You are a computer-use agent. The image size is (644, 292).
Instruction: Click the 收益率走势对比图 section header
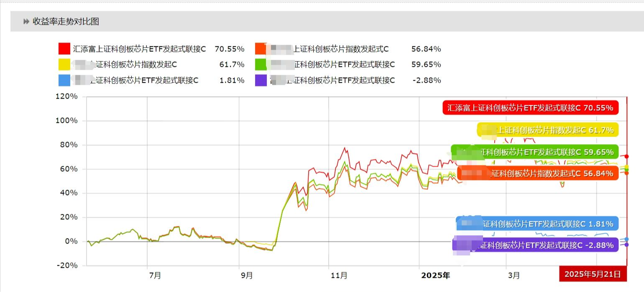66,22
